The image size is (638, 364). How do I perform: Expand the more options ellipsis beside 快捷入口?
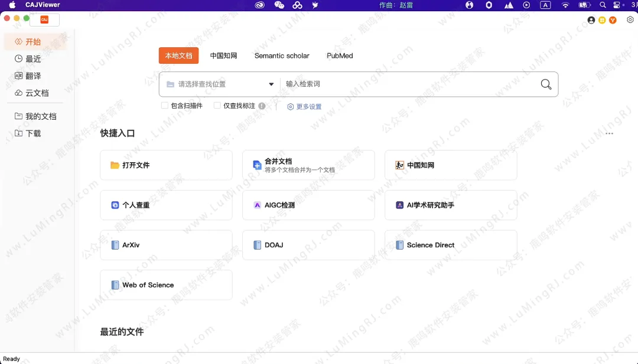[x=610, y=133]
